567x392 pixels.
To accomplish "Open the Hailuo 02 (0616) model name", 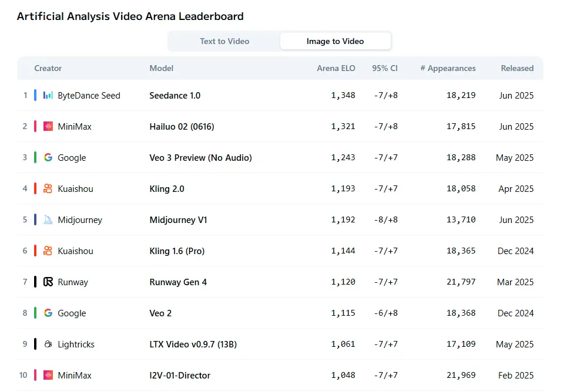I will pos(185,126).
